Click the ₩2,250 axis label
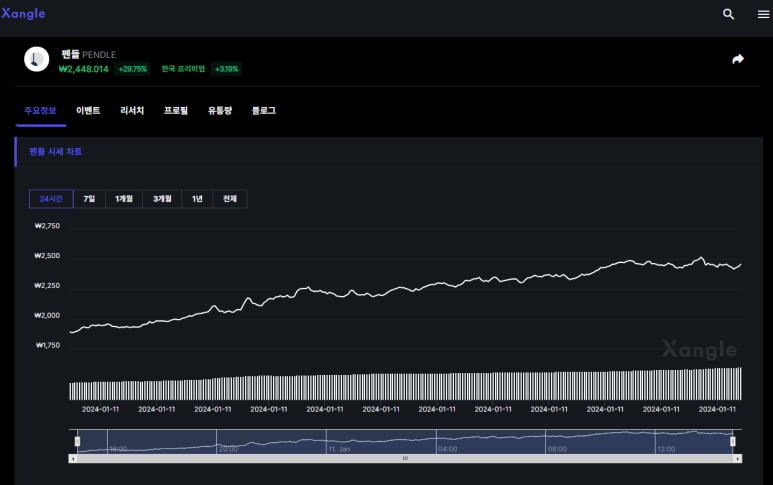This screenshot has height=485, width=773. (x=47, y=285)
